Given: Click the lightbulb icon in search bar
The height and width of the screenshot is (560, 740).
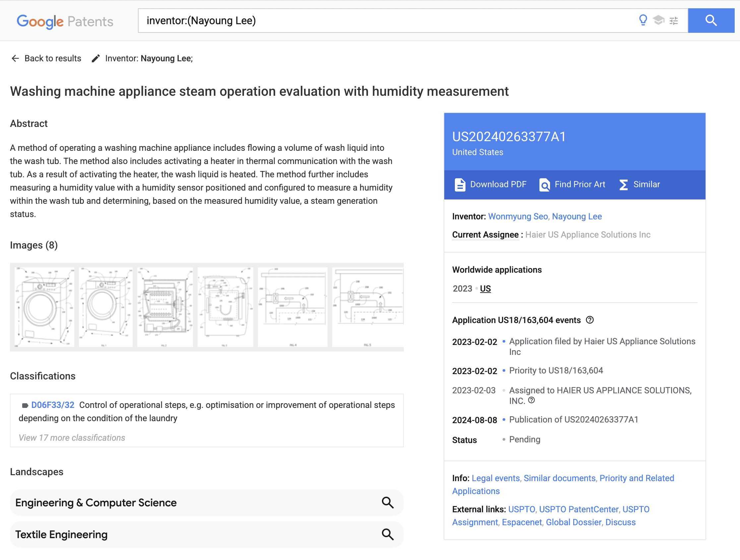Looking at the screenshot, I should (x=643, y=21).
